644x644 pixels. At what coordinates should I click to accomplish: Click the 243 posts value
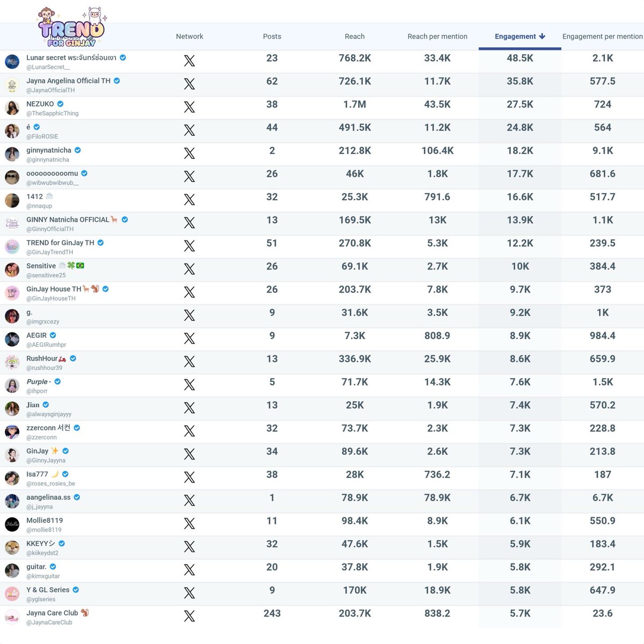(x=272, y=613)
